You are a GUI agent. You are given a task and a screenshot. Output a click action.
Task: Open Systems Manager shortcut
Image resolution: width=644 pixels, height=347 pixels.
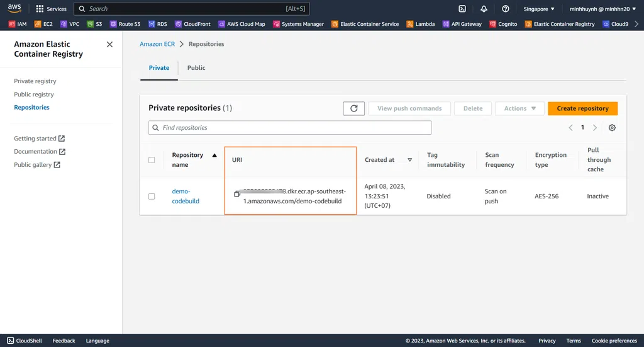pos(298,24)
